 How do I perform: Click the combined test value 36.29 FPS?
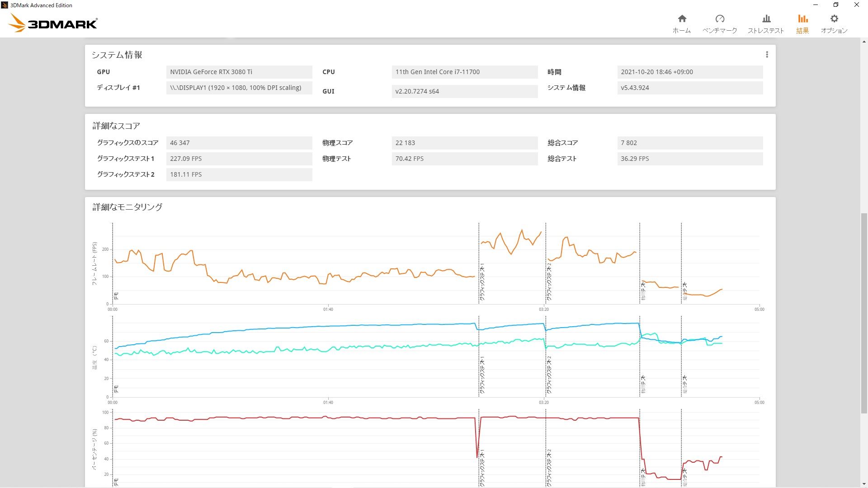click(690, 159)
